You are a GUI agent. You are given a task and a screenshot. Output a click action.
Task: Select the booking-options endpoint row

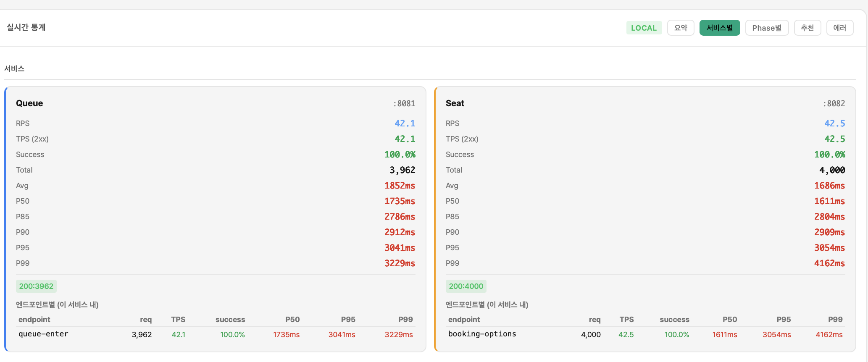(482, 334)
